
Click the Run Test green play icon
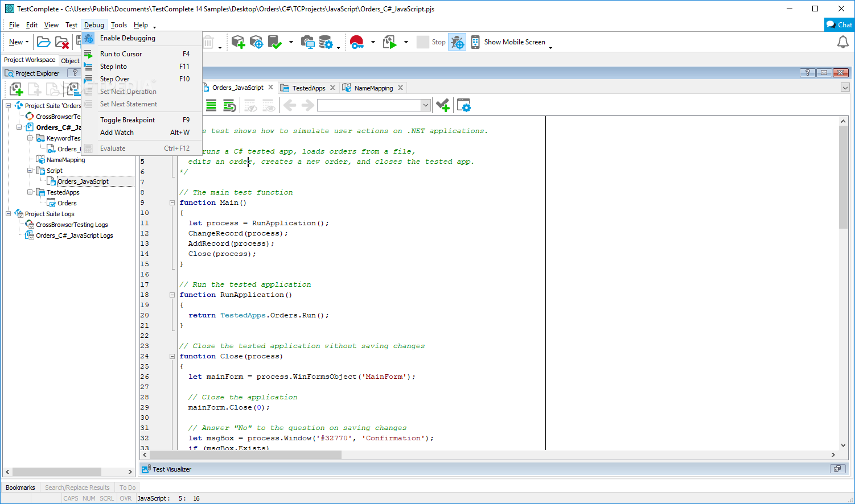coord(390,42)
